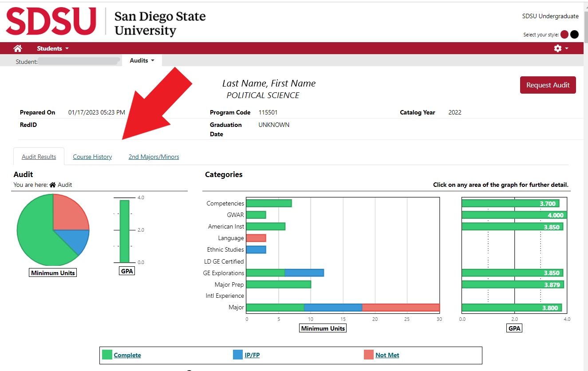Click the red Language units bar
This screenshot has height=371, width=588.
tap(256, 238)
